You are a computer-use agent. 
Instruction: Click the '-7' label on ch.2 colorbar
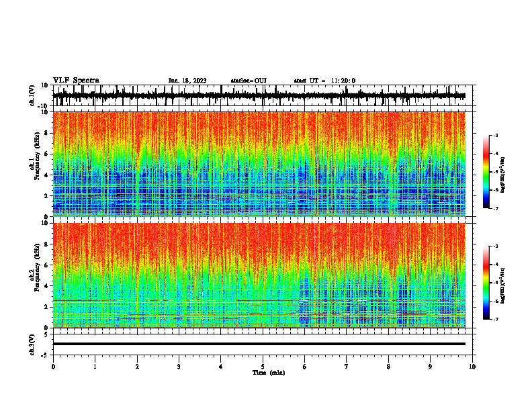[495, 319]
